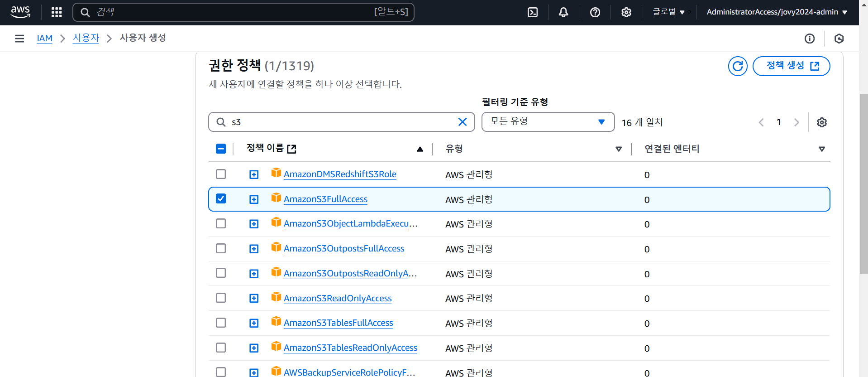
Task: Sort by 연결된 엔터티 column arrow
Action: click(822, 149)
